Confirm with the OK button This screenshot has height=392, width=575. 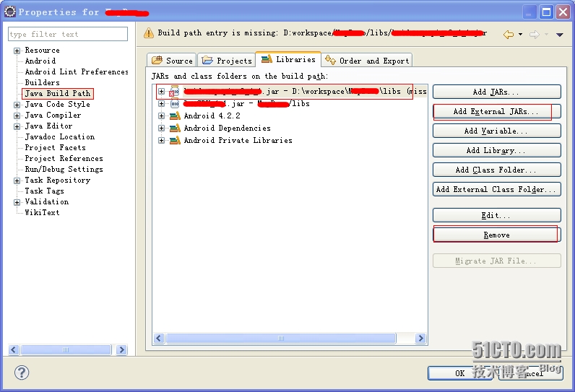(460, 373)
